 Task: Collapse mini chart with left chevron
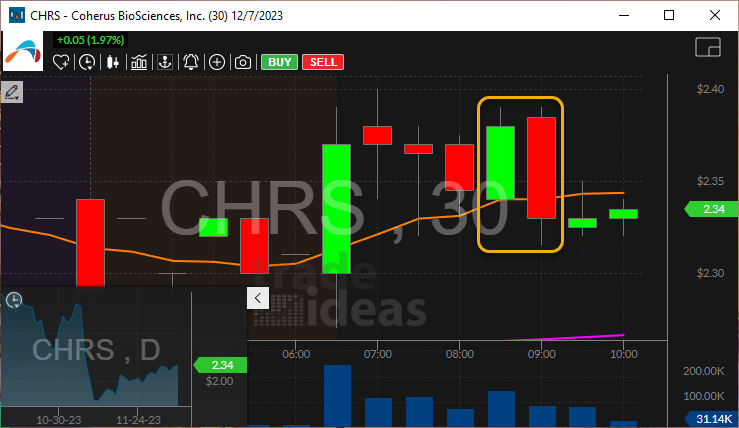258,298
